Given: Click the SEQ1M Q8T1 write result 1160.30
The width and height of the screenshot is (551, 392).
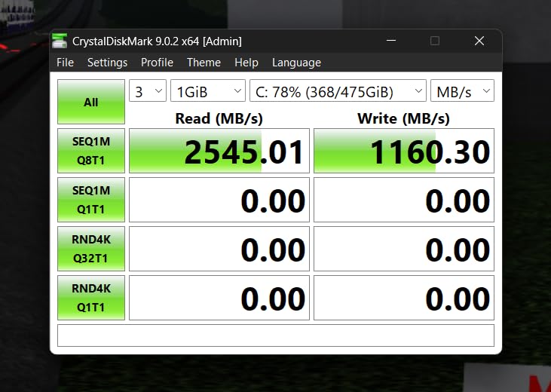Looking at the screenshot, I should (x=404, y=151).
